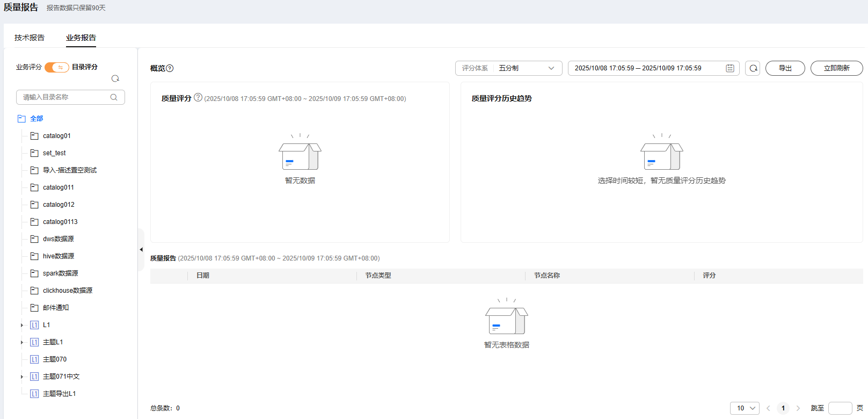Select the 全部 root folder
The height and width of the screenshot is (419, 868).
[37, 119]
